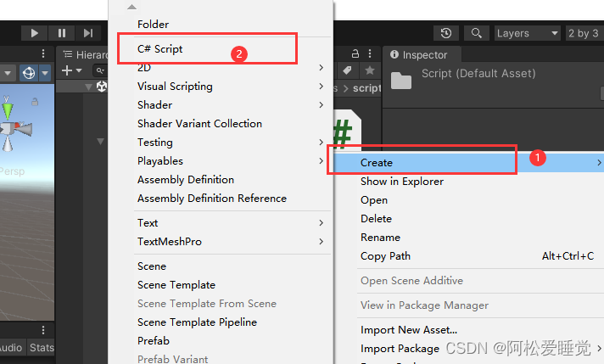Image resolution: width=604 pixels, height=364 pixels.
Task: Pause the game with the Pause button
Action: [x=62, y=33]
